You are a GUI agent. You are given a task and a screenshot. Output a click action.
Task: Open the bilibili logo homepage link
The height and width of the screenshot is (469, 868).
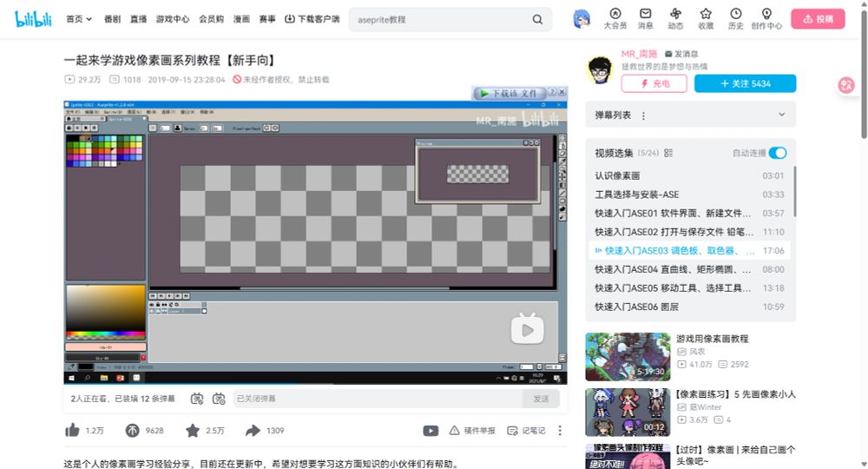(x=33, y=19)
